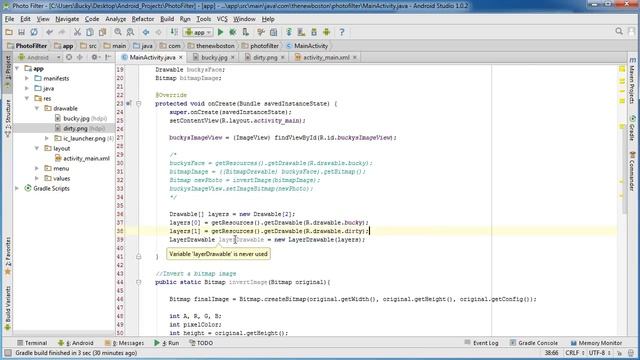Open the Event Log panel
Image resolution: width=640 pixels, height=360 pixels.
pyautogui.click(x=481, y=343)
